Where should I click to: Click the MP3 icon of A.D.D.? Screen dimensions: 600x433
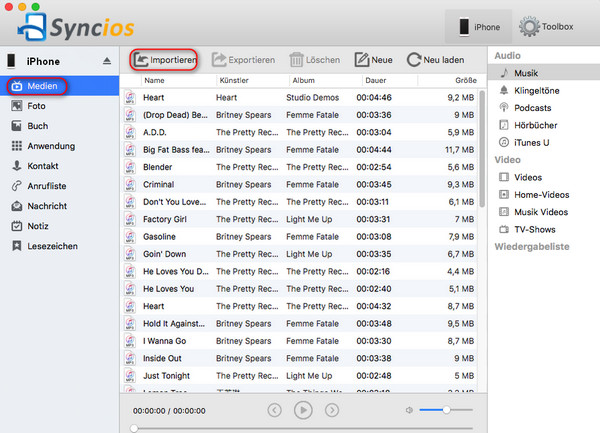[x=130, y=132]
